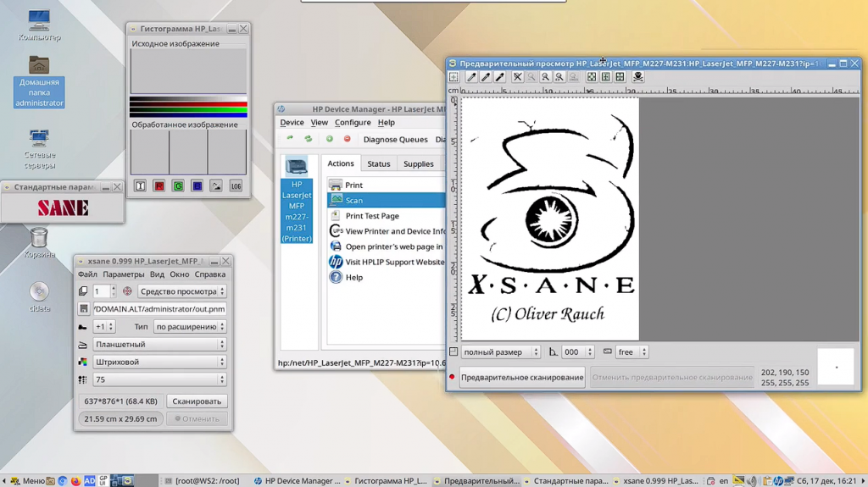Select the HP LaserJet MFP m227-m231 device
This screenshot has width=868, height=487.
coord(297,201)
